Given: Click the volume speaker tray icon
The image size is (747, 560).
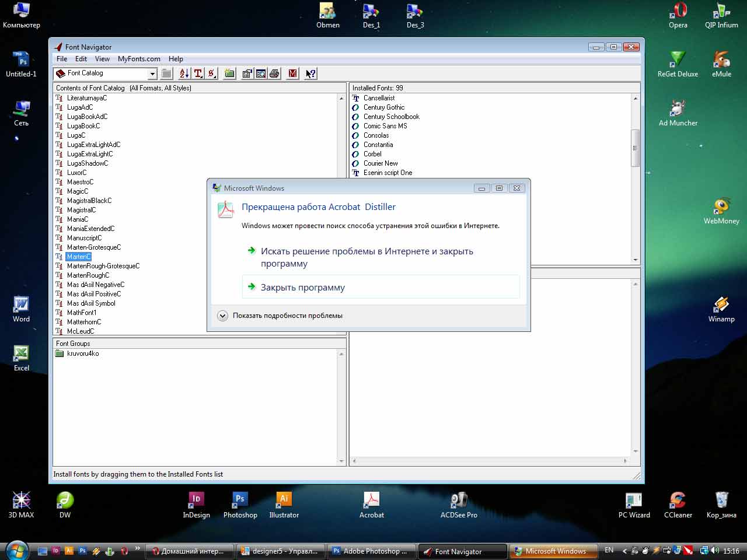Looking at the screenshot, I should click(x=715, y=551).
